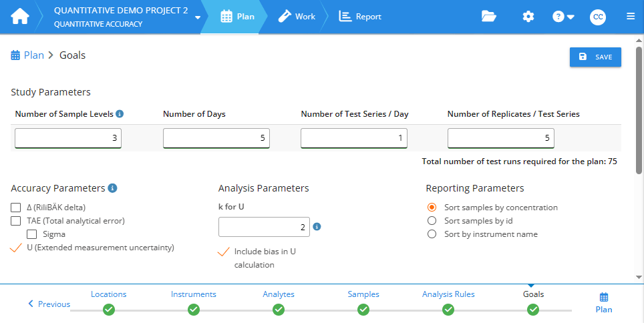
Task: Open the folder icon in header
Action: tap(489, 17)
